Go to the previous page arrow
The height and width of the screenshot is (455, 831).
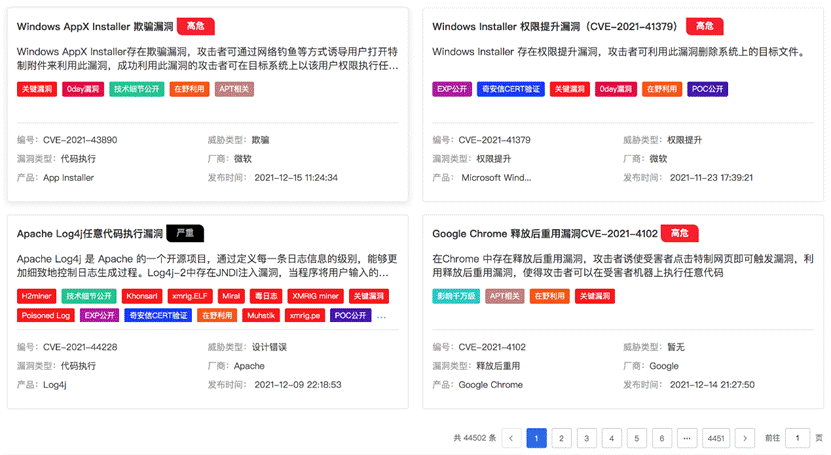click(511, 438)
